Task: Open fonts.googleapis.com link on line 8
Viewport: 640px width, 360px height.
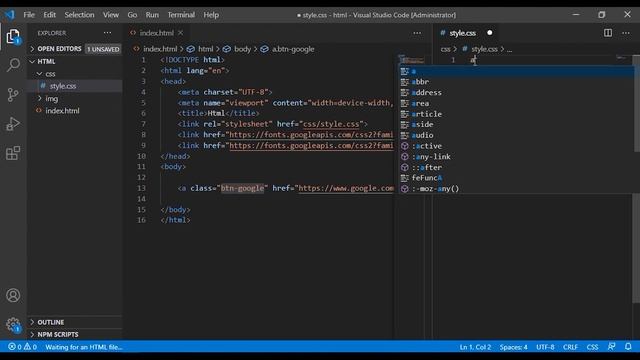Action: point(311,135)
